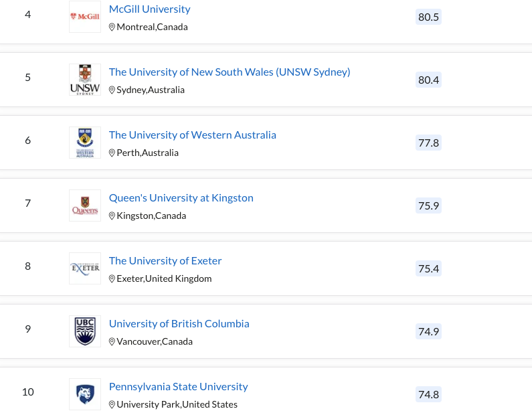The height and width of the screenshot is (419, 532).
Task: Click the 75.4 score badge for Exeter
Action: click(x=428, y=268)
